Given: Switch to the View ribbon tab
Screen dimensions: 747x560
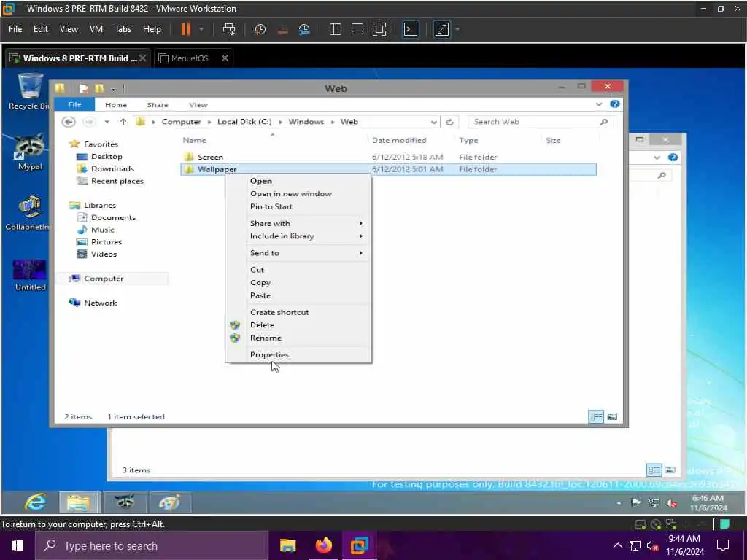Looking at the screenshot, I should pyautogui.click(x=198, y=105).
